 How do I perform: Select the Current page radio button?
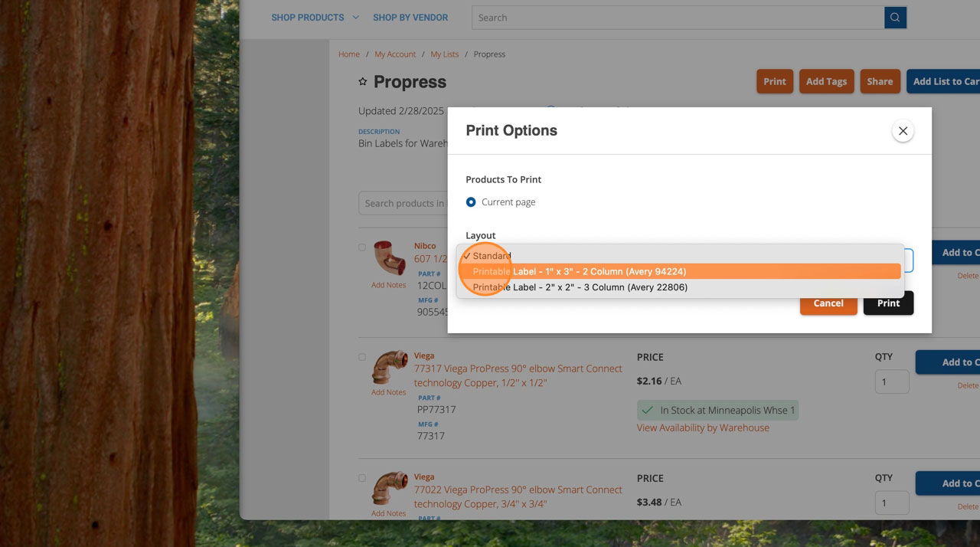[x=471, y=202]
